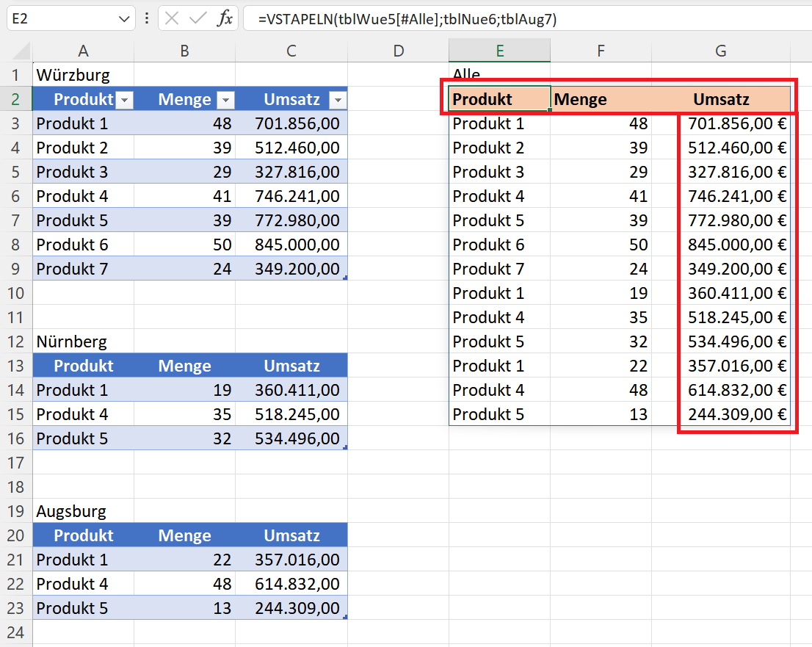
Task: Click into the VSTAPELN formula bar text
Action: [407, 20]
